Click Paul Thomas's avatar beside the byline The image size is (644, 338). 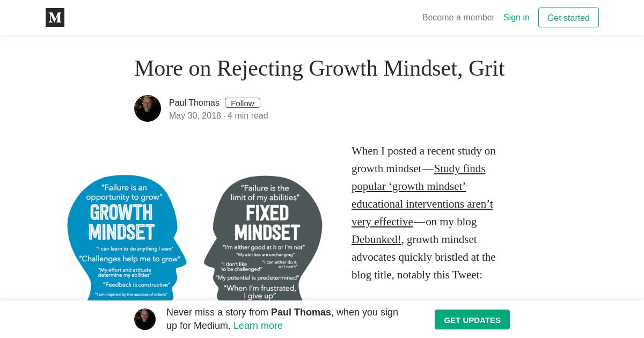(x=148, y=108)
